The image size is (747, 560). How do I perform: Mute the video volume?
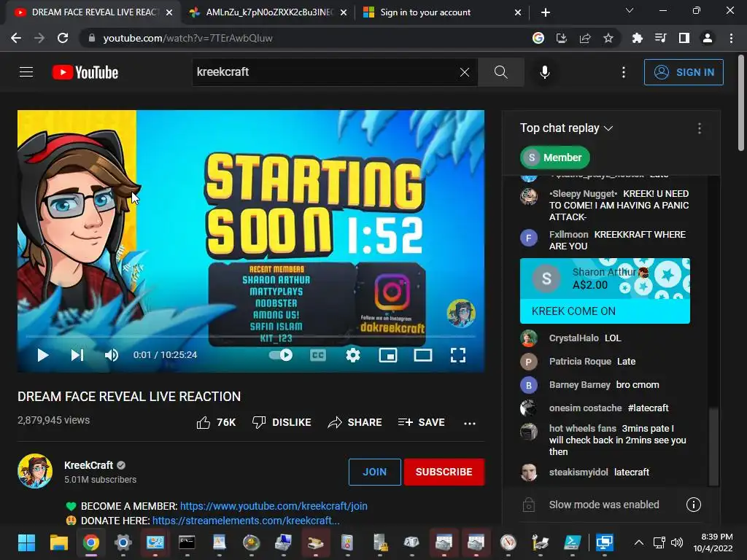(x=112, y=355)
